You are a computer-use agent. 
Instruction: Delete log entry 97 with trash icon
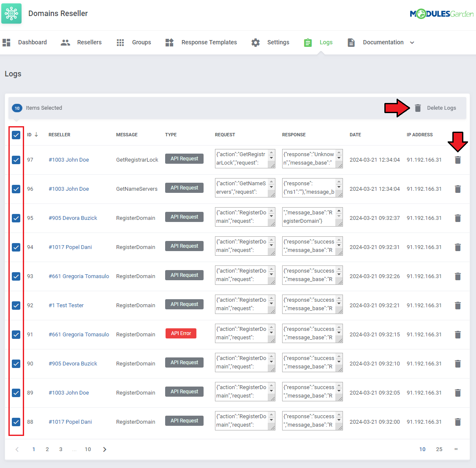tap(458, 160)
